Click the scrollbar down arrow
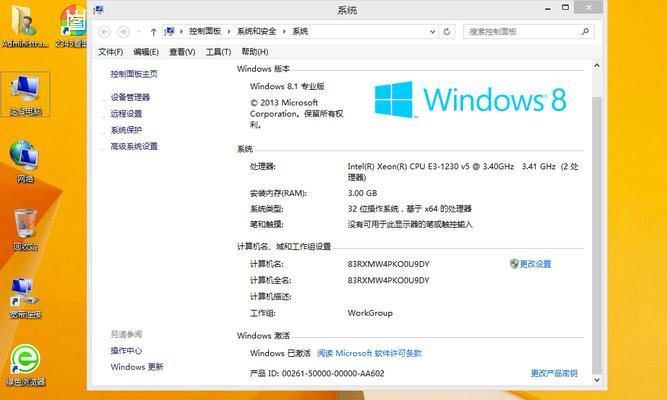This screenshot has width=667, height=400. pos(597,380)
